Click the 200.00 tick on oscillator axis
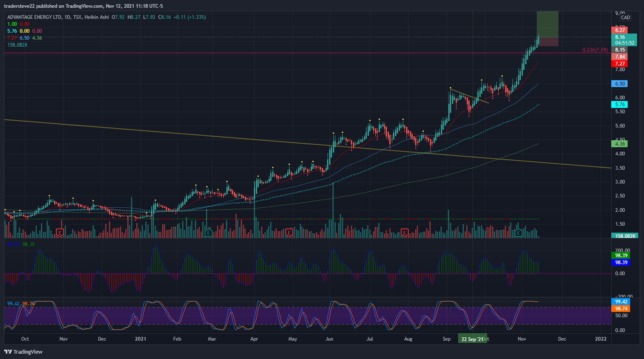 [622, 250]
